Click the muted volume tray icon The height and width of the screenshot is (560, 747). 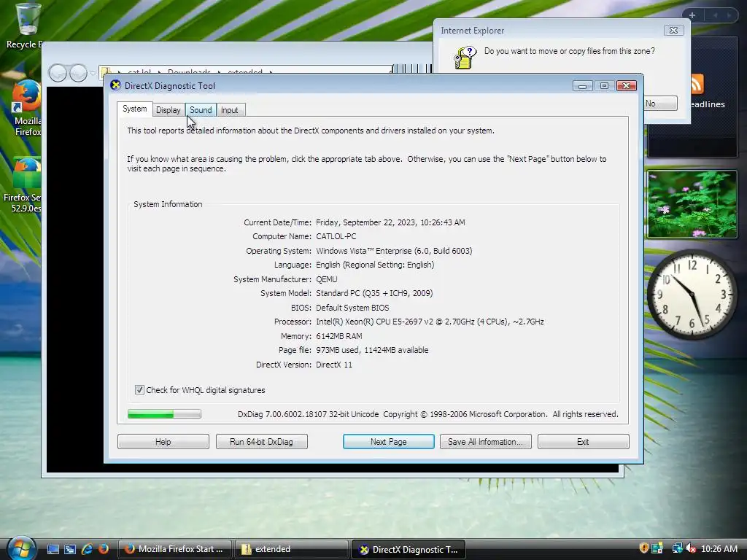691,548
